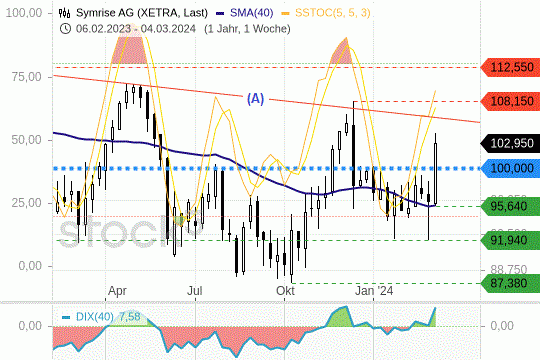
Task: Select the Symrise AG (XETRA, Last) title
Action: pyautogui.click(x=142, y=13)
